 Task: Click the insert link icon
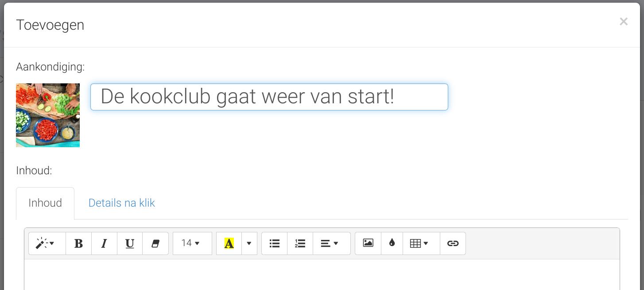[x=453, y=243]
